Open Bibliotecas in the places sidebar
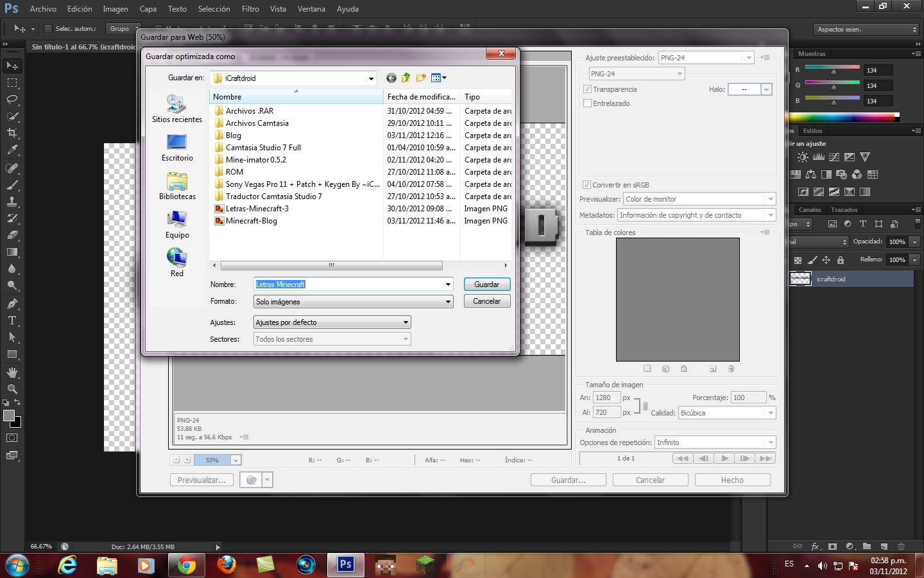The image size is (924, 578). coord(177,187)
